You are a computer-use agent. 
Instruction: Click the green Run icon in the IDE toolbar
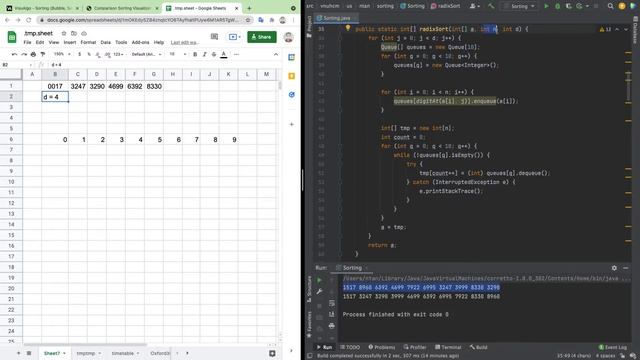point(546,6)
